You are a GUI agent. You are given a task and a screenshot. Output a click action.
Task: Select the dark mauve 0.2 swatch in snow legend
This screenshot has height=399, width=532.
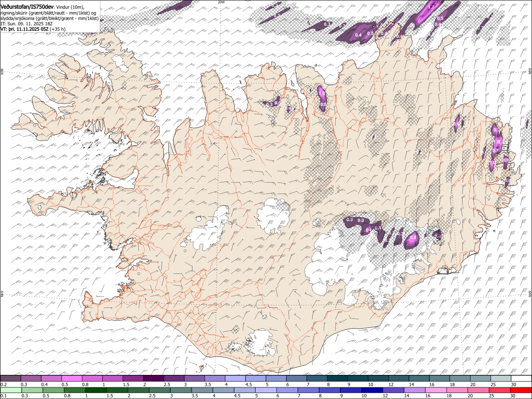click(10, 379)
